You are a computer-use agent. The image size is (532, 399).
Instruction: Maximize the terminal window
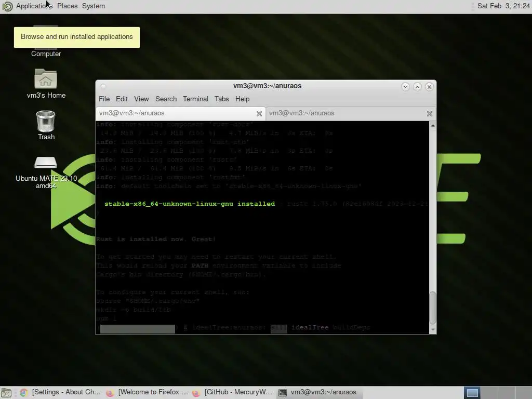[417, 87]
